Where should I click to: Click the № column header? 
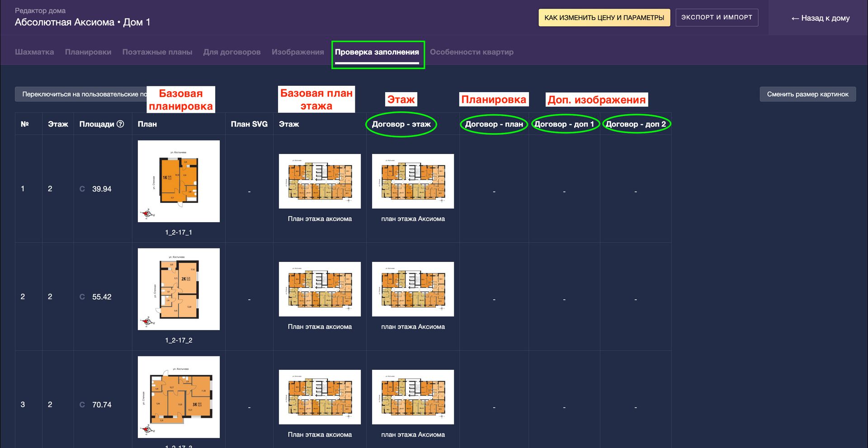(25, 124)
